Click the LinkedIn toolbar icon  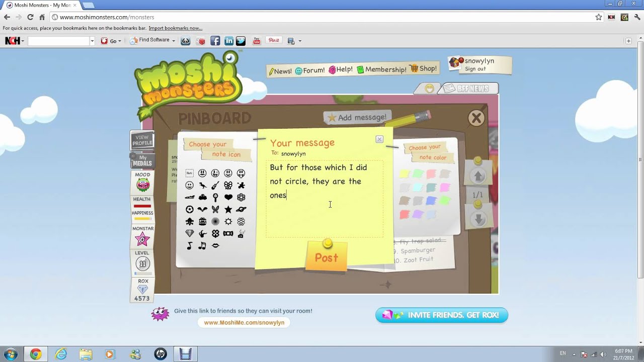229,41
